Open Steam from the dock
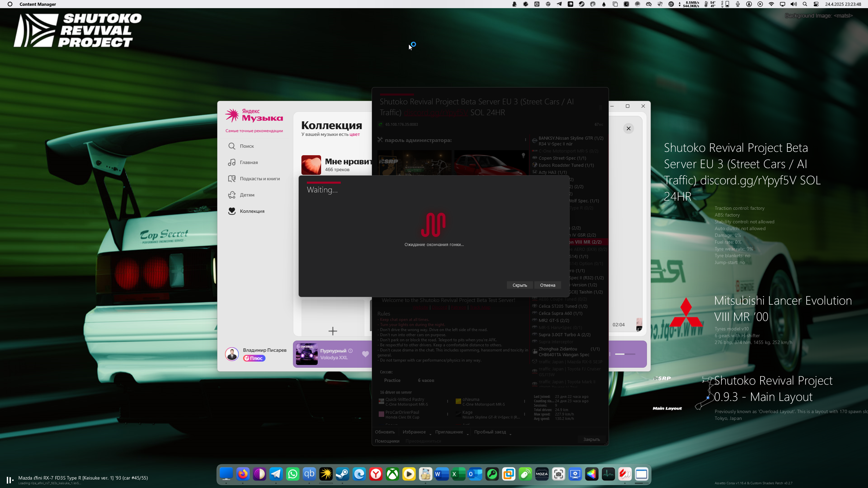 point(342,474)
